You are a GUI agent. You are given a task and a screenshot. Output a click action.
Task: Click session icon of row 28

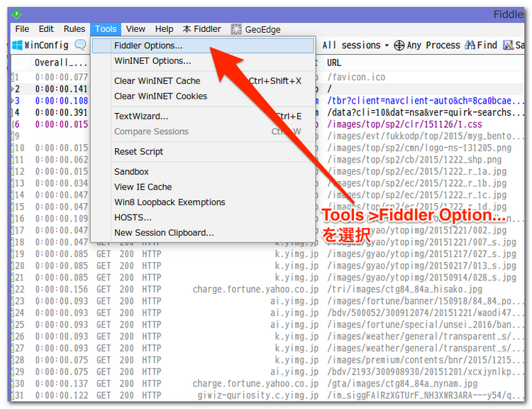13,360
